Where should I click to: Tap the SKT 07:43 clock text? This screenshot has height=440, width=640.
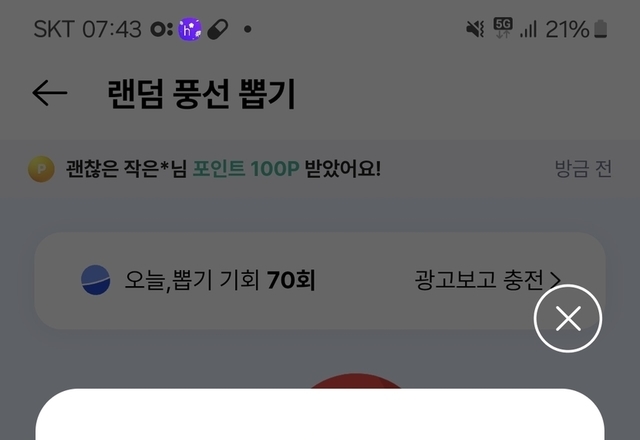[87, 29]
